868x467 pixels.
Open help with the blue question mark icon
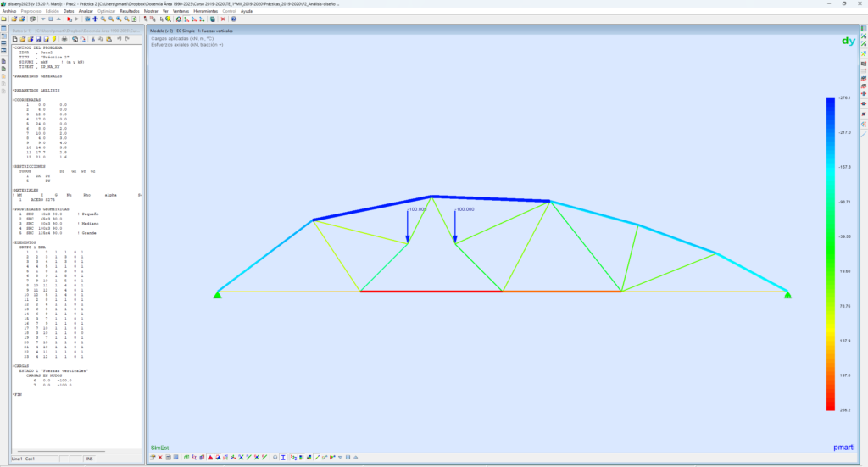pos(233,19)
